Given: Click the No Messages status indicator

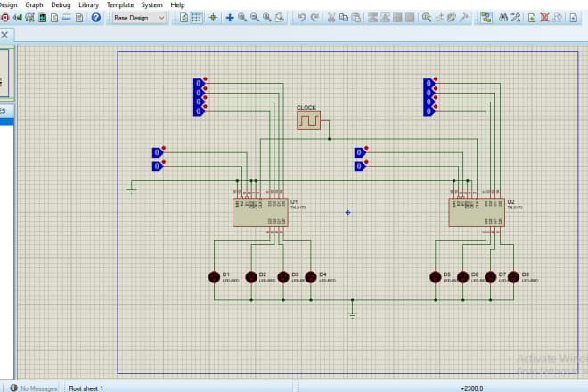Looking at the screenshot, I should point(34,388).
